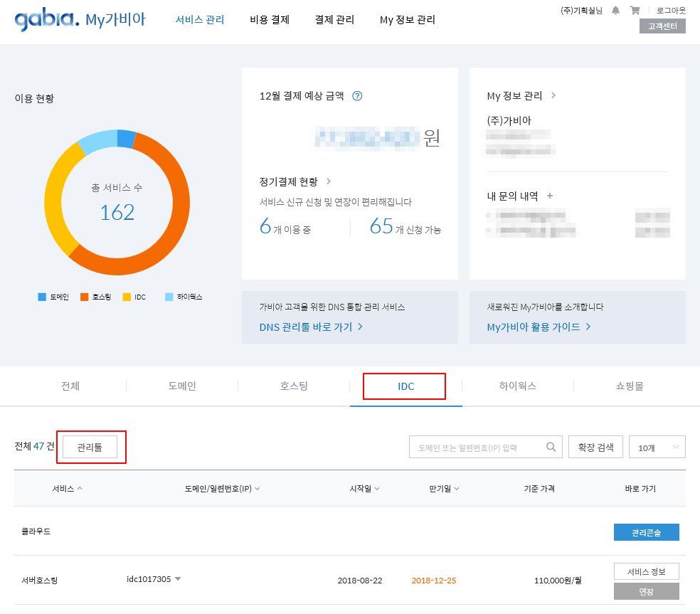Viewport: 700px width, 614px height.
Task: Click the help question mark beside 12월 결제 예상 금액
Action: [x=357, y=96]
